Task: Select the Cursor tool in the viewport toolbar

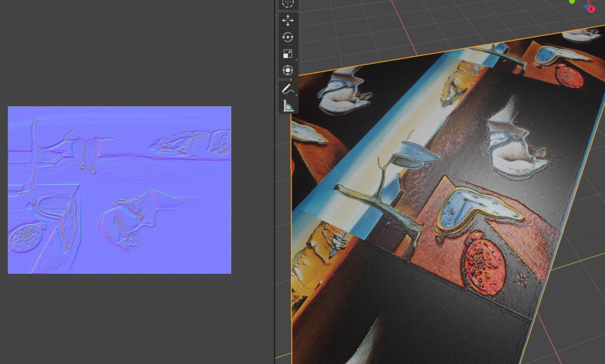Action: [288, 3]
